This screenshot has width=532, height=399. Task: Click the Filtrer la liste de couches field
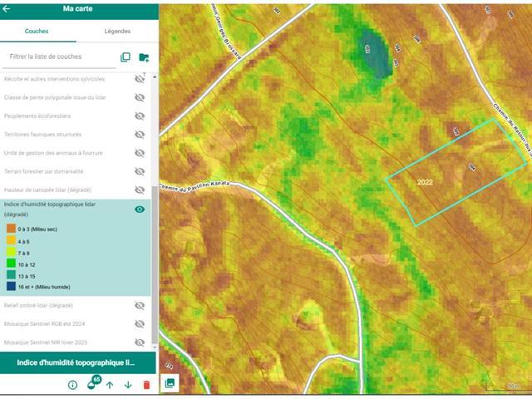[x=58, y=57]
